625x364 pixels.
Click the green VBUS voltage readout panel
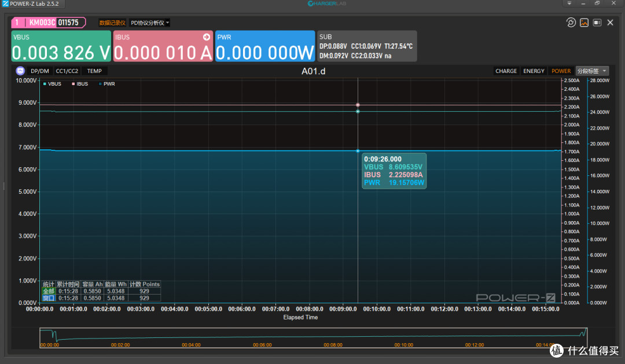click(x=61, y=46)
